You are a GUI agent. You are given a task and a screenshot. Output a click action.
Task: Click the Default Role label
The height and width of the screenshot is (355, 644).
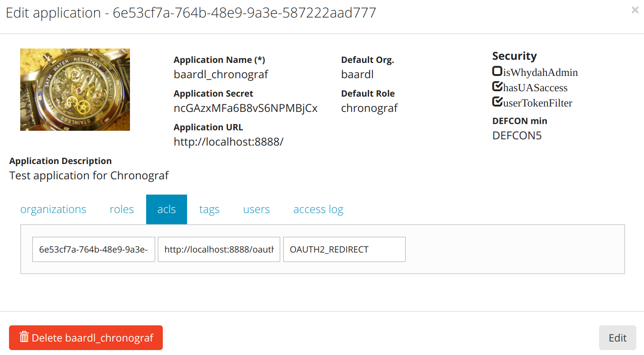pos(368,93)
